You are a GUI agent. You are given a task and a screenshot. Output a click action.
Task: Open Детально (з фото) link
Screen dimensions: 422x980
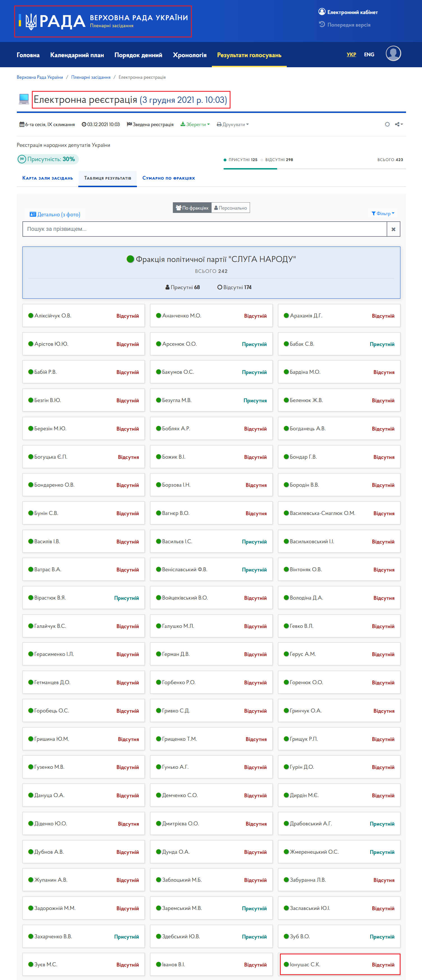pyautogui.click(x=55, y=215)
